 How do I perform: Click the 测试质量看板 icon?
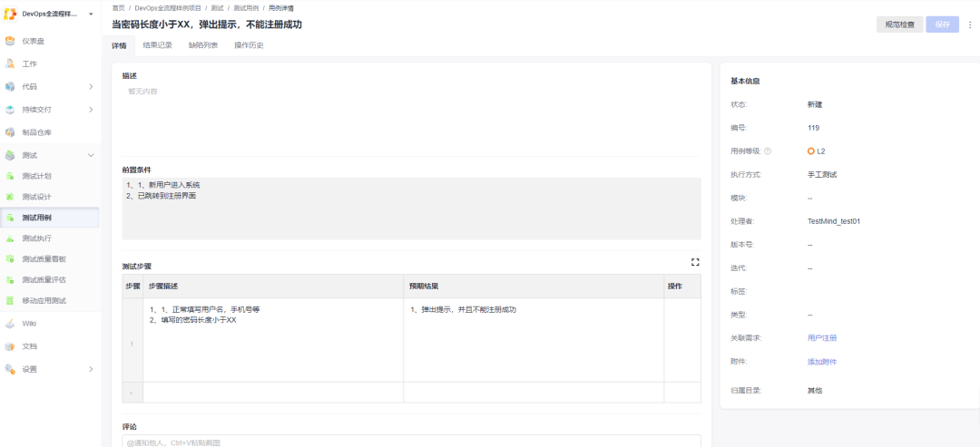coord(10,259)
